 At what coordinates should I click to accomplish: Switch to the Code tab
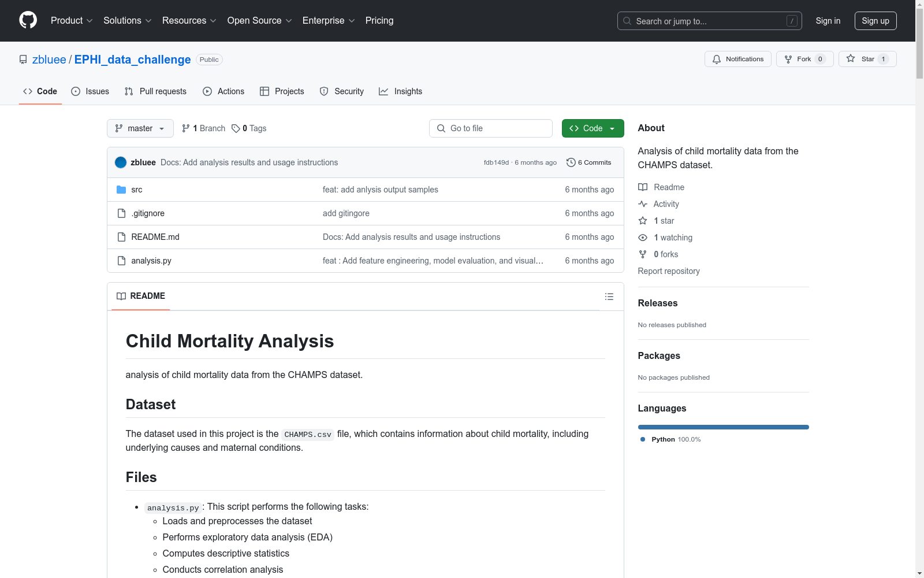tap(40, 91)
